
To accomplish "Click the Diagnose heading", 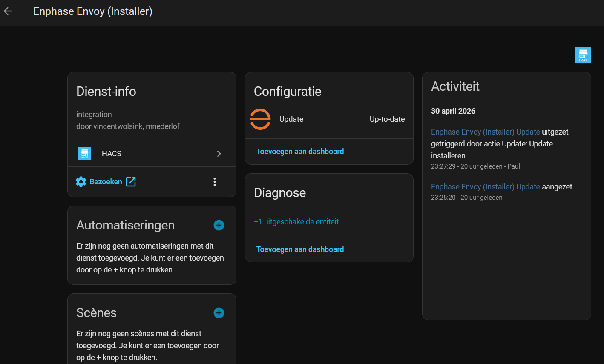I will click(x=280, y=193).
